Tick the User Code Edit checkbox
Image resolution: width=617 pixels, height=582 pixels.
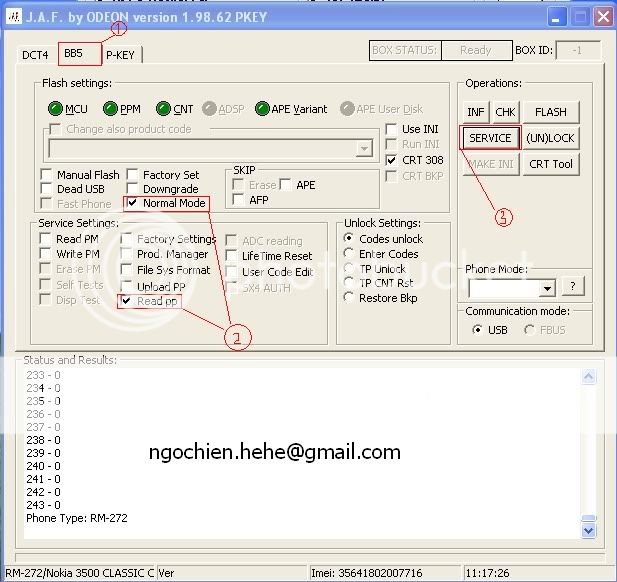pos(231,272)
